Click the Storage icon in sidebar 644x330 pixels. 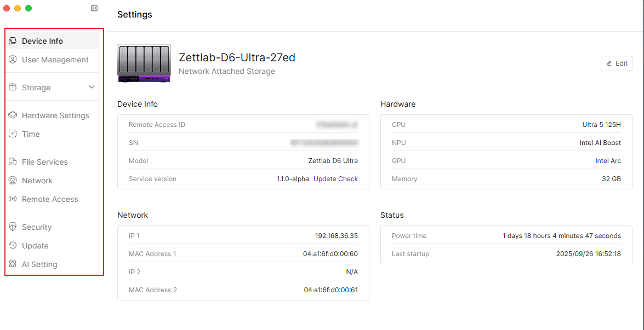[x=13, y=88]
